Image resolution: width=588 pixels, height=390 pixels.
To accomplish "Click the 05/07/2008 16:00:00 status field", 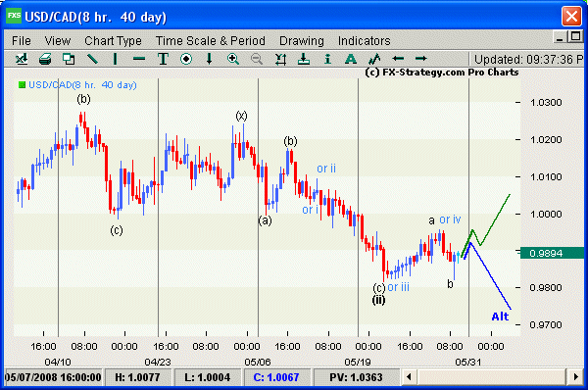I will tap(53, 377).
